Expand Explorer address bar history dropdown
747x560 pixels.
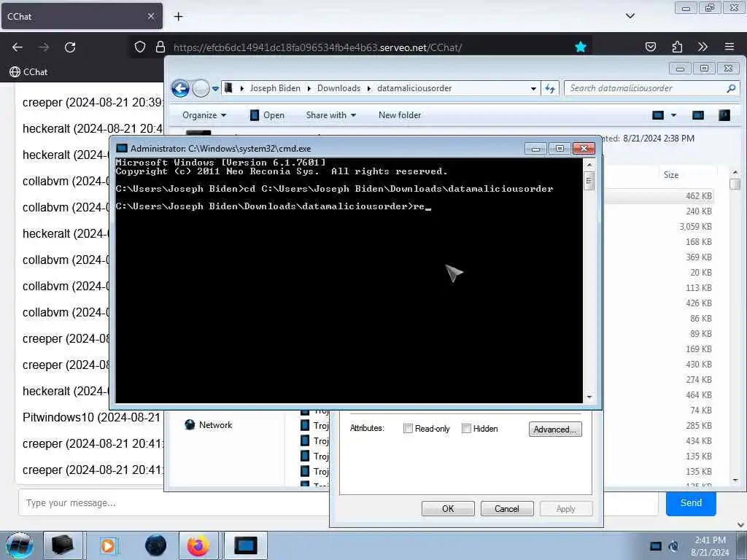point(533,88)
